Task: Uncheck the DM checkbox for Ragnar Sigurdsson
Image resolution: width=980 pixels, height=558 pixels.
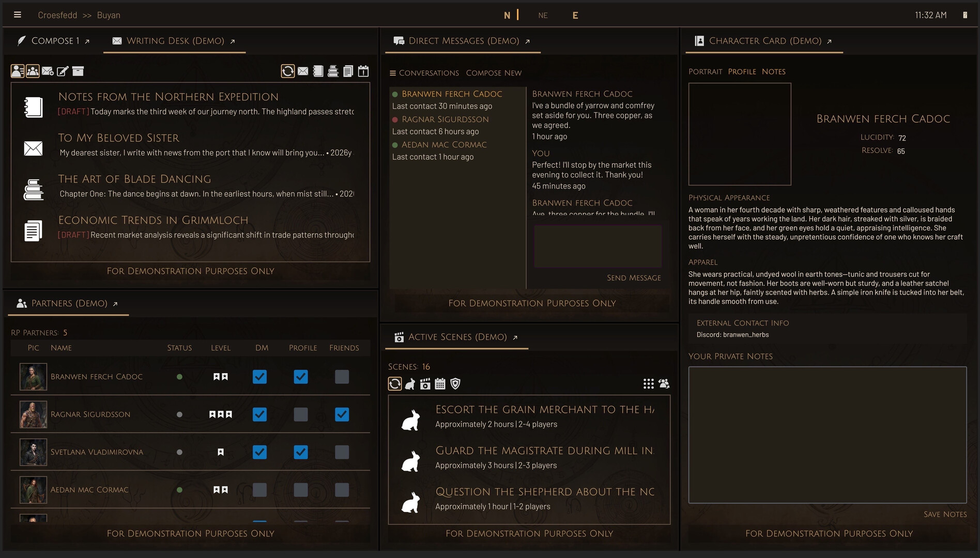Action: 259,414
